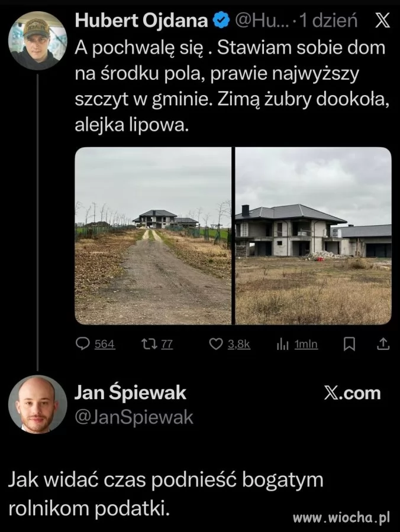Open Jan Śpiewak's profile avatar
The image size is (400, 532).
[x=37, y=404]
